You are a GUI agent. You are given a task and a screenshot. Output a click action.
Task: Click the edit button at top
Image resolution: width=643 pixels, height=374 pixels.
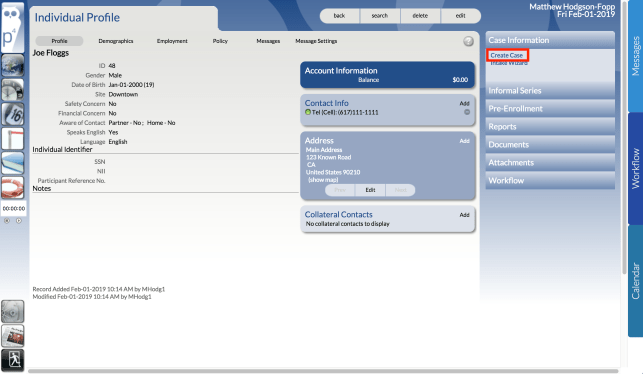(461, 16)
